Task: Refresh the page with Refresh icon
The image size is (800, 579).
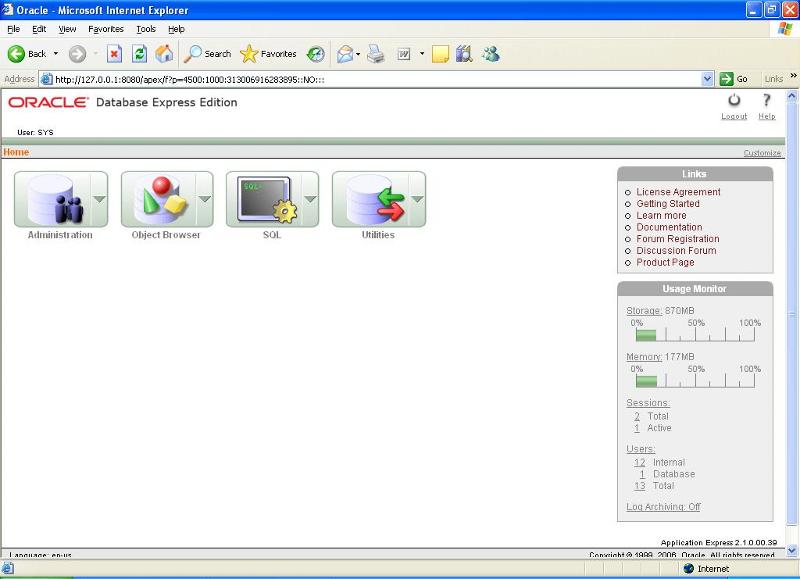Action: [139, 54]
